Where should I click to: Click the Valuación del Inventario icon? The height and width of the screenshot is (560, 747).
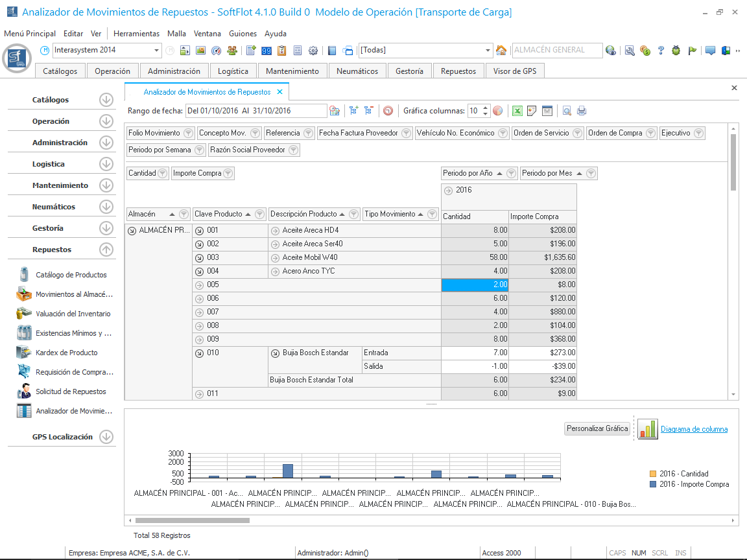pos(24,314)
